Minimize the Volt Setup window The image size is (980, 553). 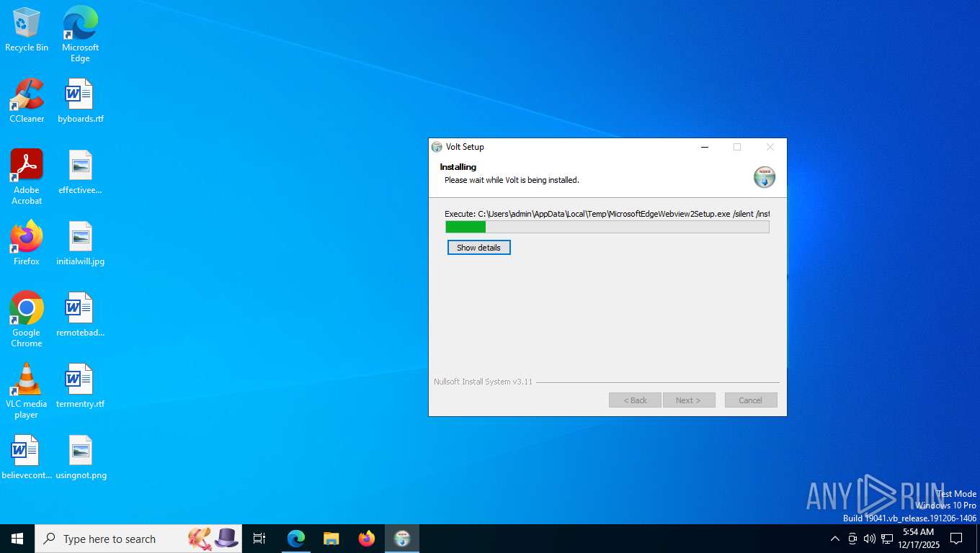pos(704,147)
